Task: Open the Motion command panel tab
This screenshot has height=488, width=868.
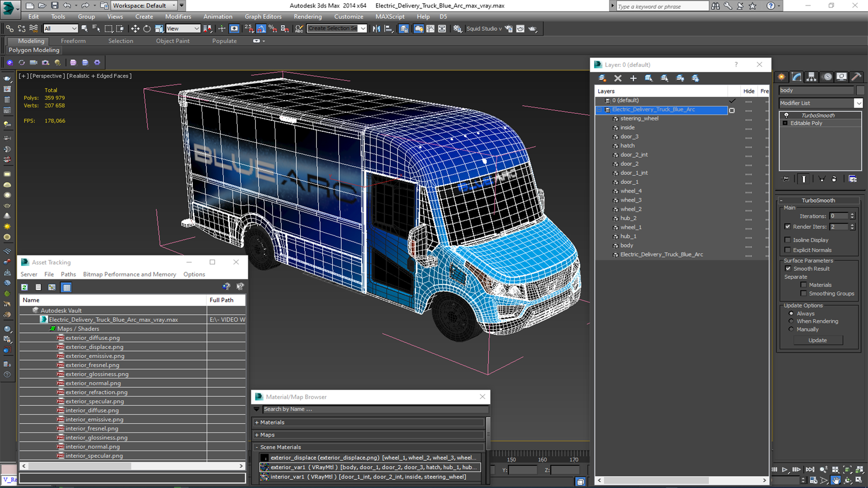Action: 827,77
